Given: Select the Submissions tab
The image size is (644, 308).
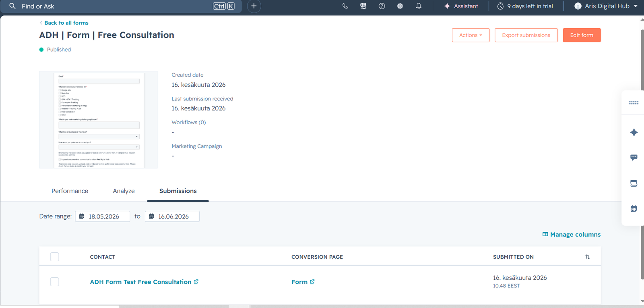Looking at the screenshot, I should tap(178, 191).
